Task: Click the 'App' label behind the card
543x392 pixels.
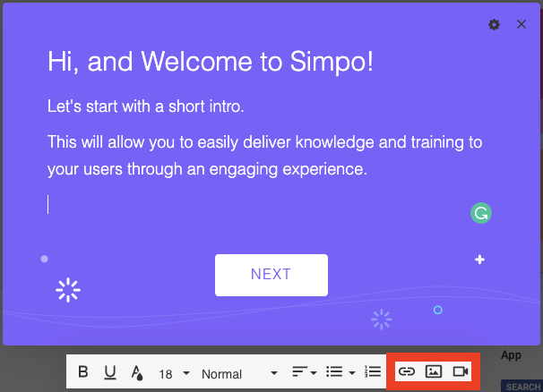Action: [x=511, y=355]
